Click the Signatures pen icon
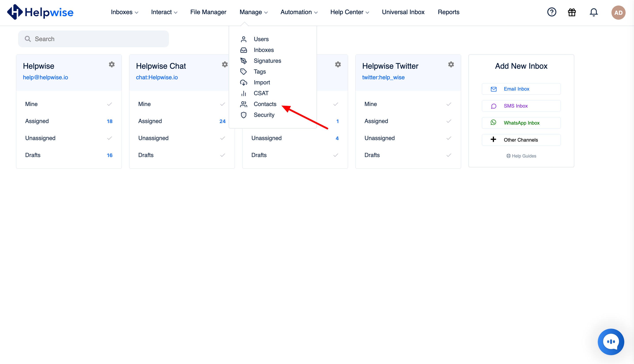 243,61
